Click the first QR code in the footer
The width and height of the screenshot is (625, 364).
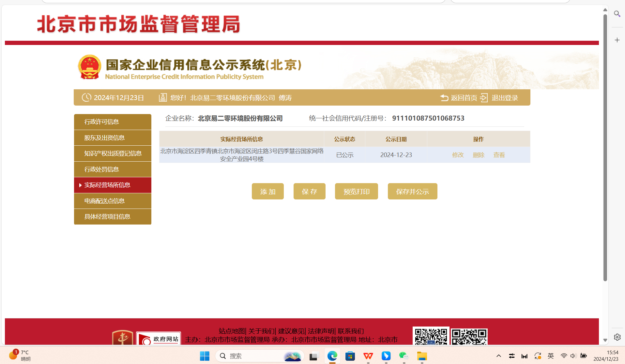(431, 336)
